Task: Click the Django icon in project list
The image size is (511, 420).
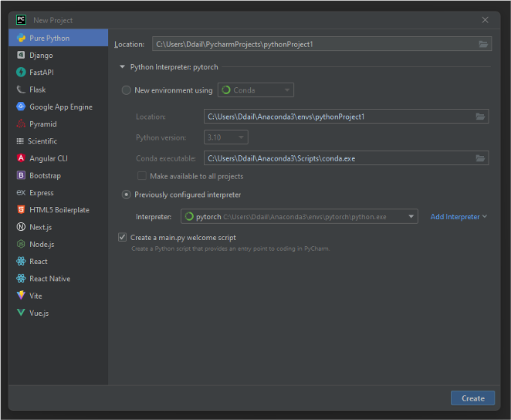Action: 21,55
